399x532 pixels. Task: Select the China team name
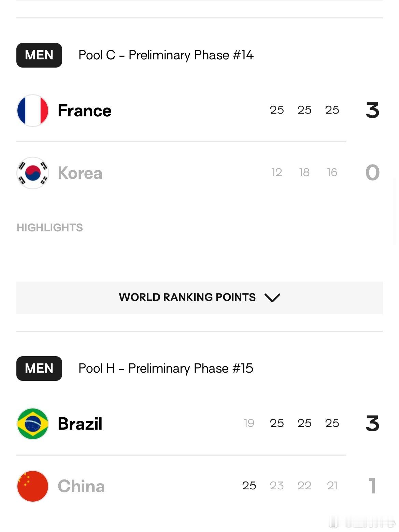(81, 486)
